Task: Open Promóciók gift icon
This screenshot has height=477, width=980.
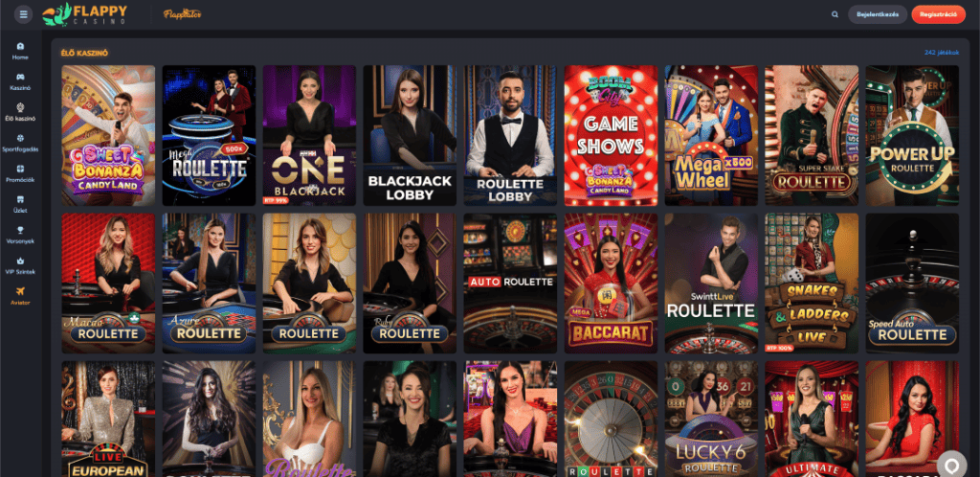Action: pos(21,169)
